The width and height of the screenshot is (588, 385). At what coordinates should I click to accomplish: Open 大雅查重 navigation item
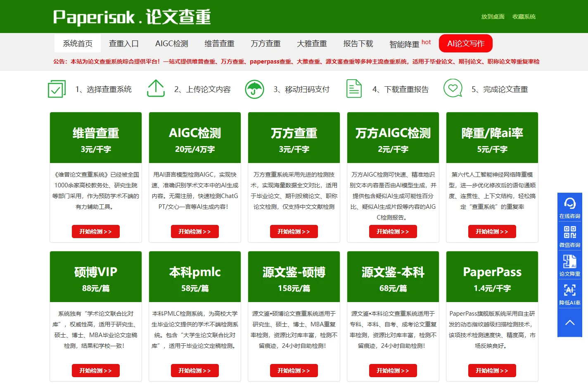coord(312,43)
